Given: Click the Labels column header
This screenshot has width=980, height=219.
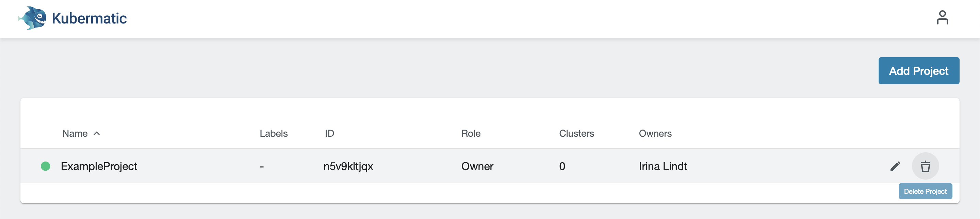Looking at the screenshot, I should [274, 133].
